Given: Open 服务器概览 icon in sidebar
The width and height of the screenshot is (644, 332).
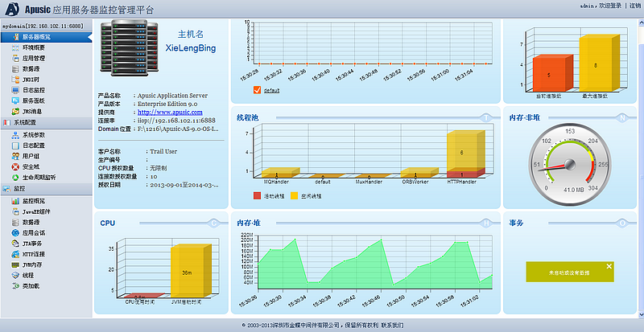Looking at the screenshot, I should point(15,37).
